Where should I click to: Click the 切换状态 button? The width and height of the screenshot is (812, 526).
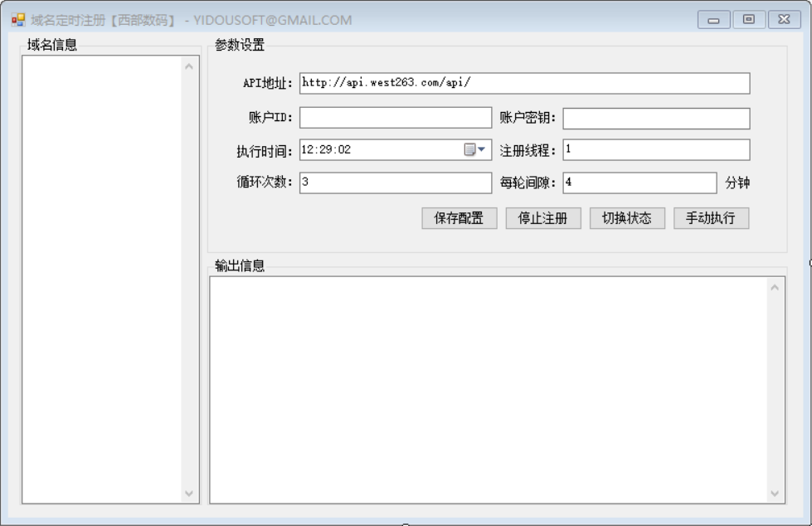627,218
